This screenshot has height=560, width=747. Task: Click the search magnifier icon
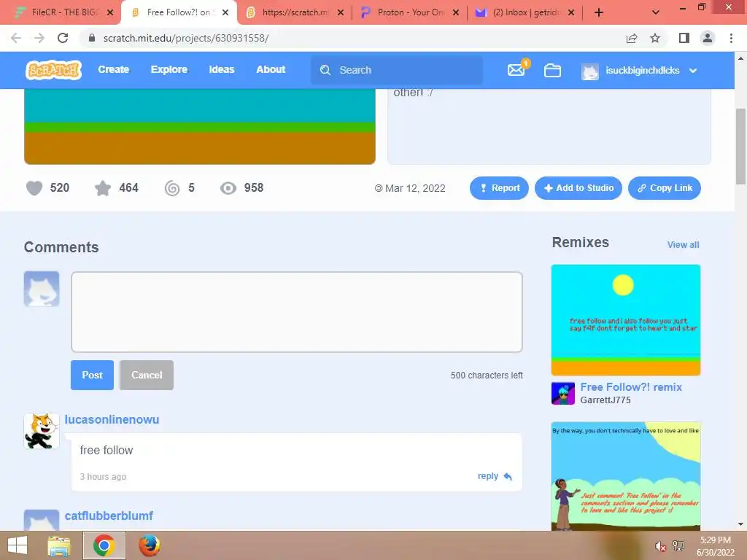tap(325, 71)
